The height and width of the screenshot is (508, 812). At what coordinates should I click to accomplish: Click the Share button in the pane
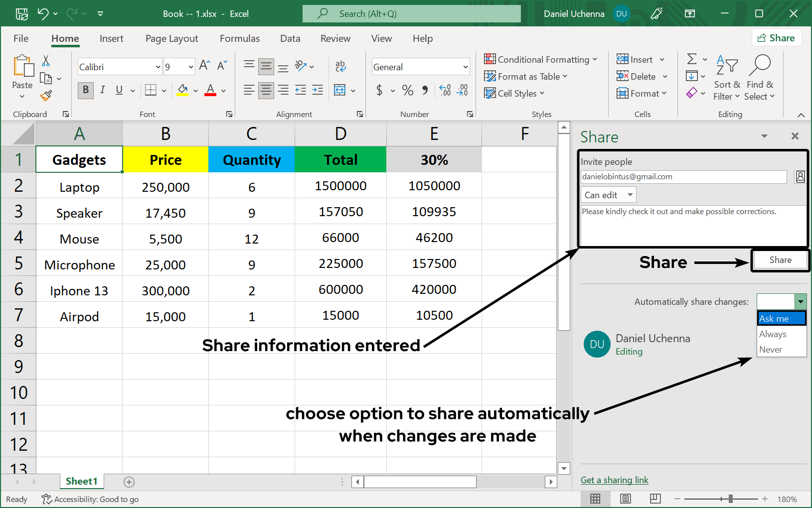point(780,259)
